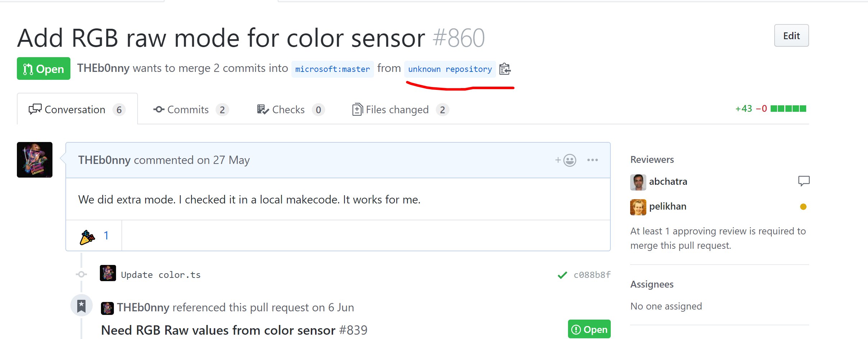Click pelikhan's pending review yellow dot
This screenshot has width=868, height=339.
803,206
